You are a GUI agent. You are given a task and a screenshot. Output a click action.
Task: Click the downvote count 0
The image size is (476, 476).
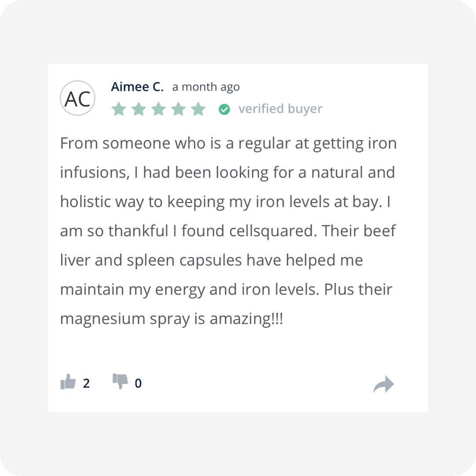click(x=138, y=383)
